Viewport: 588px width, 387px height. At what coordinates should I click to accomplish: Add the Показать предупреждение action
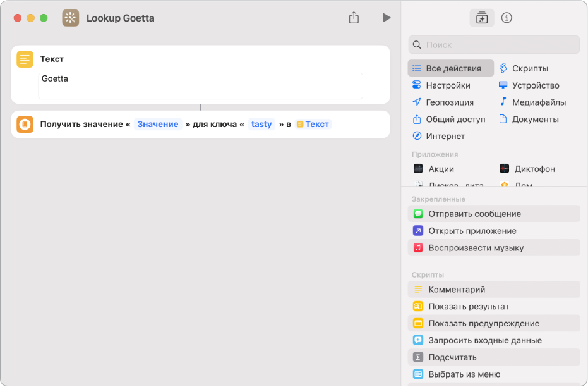(494, 323)
